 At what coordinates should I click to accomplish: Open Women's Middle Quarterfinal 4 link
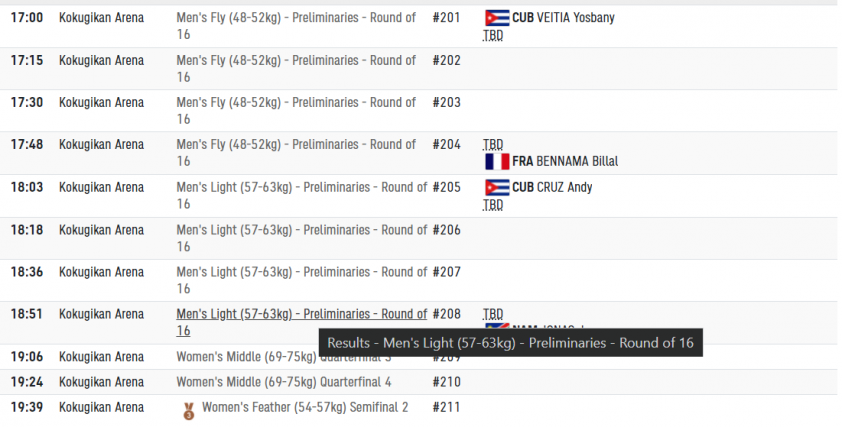click(284, 382)
